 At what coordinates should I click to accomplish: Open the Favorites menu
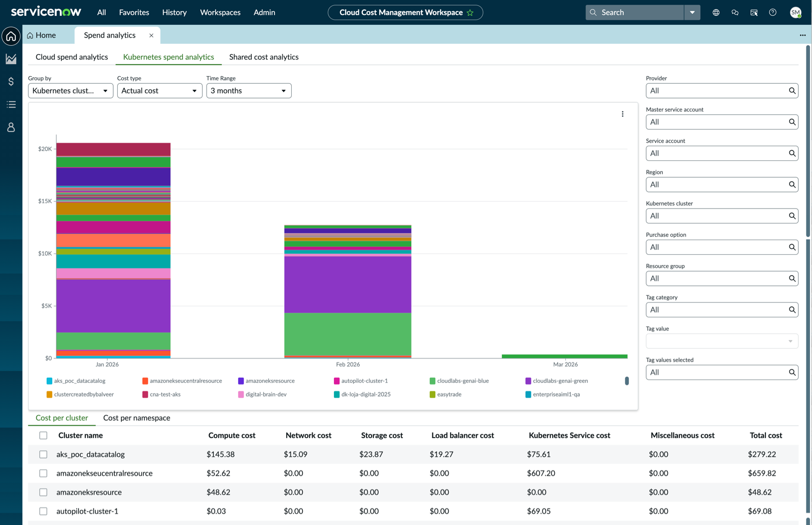[x=134, y=13]
